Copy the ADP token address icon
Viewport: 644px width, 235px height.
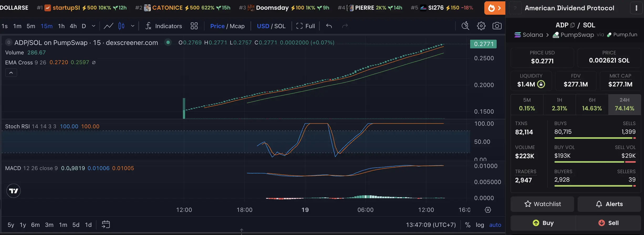tap(573, 25)
